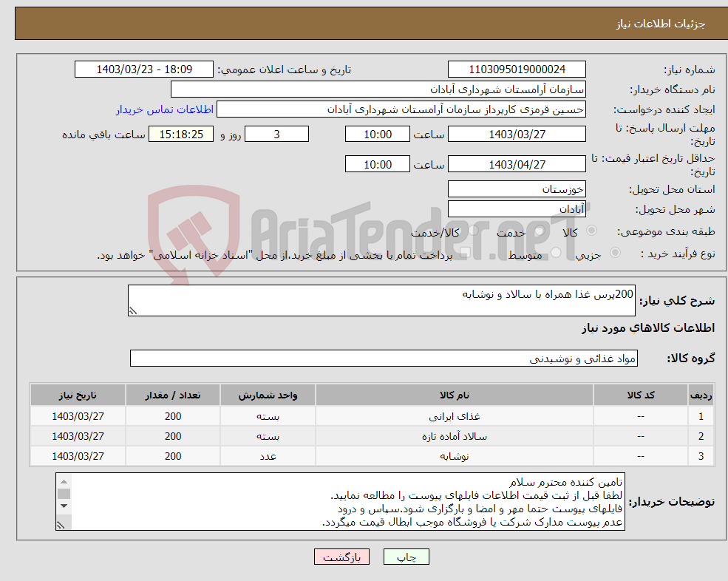This screenshot has width=728, height=581.
Task: Click the بسته unit cell for غذای ایرانی
Action: coord(268,416)
